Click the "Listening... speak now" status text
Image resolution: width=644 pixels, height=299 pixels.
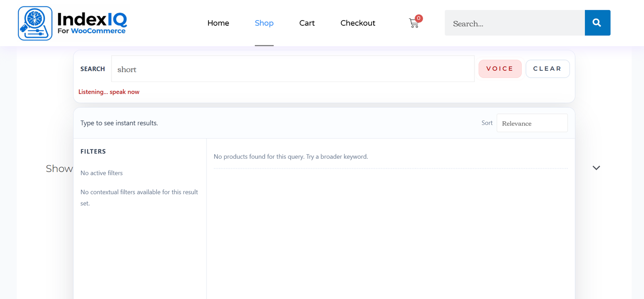(109, 92)
